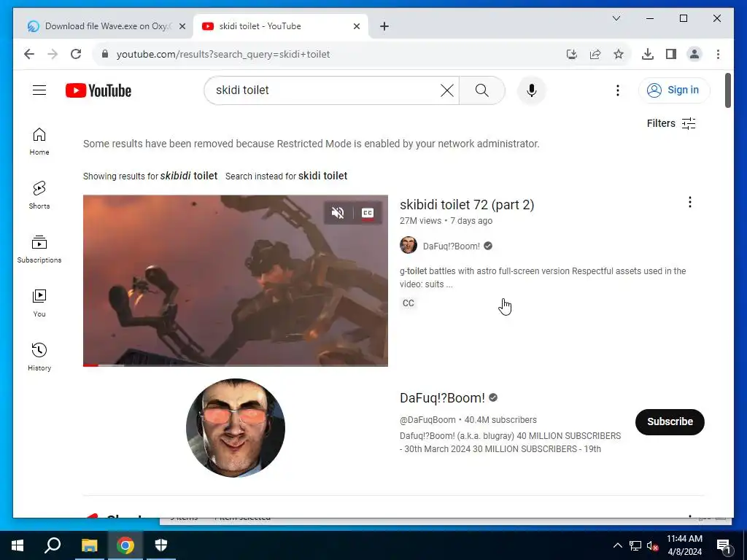Open File Explorer from the taskbar
The height and width of the screenshot is (560, 747).
(89, 545)
